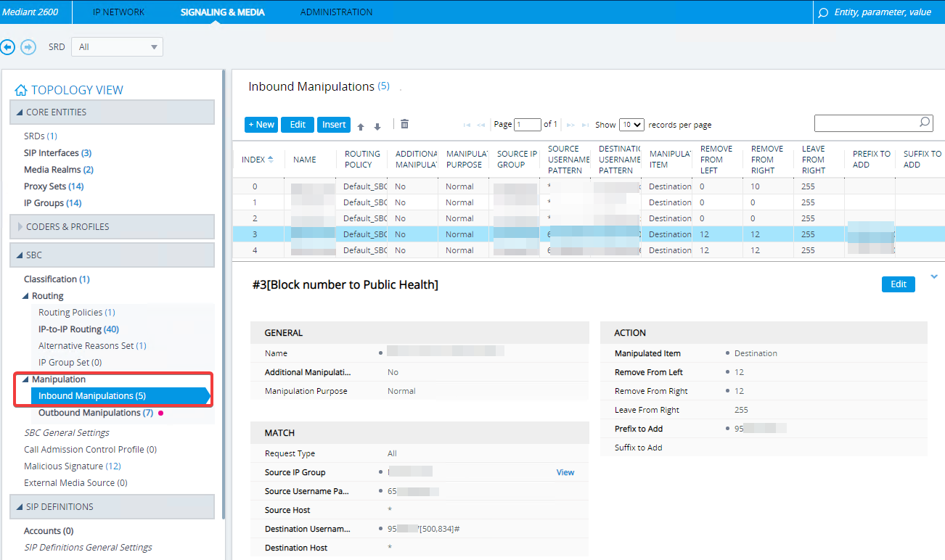Click the Topology View home icon
Screen dimensions: 945x560
coord(20,90)
